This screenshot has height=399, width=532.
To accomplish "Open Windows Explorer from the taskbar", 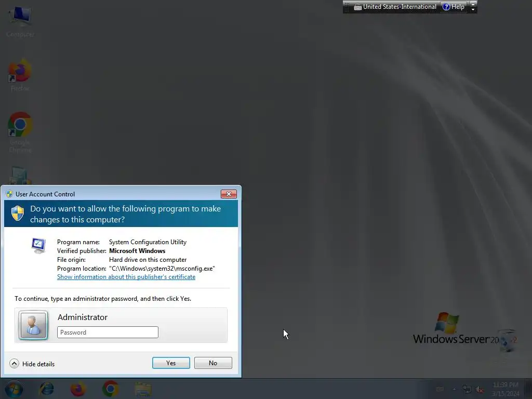I will click(143, 389).
